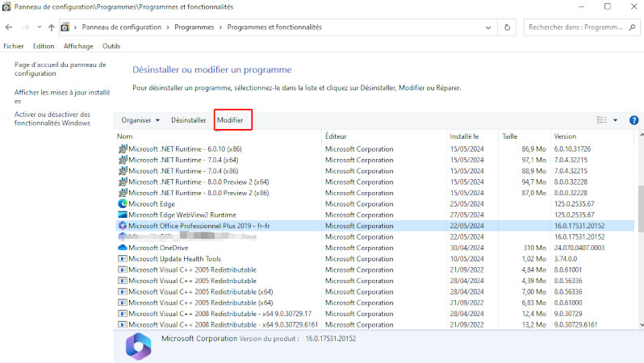Screen dimensions: 644x363
Task: Open the Outils menu
Action: click(x=111, y=46)
